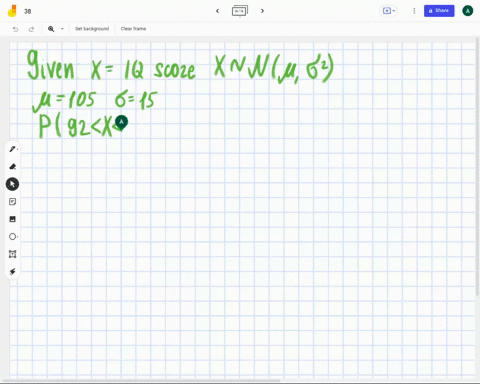Click the collaborator cursor marker A on canvas

[x=121, y=123]
